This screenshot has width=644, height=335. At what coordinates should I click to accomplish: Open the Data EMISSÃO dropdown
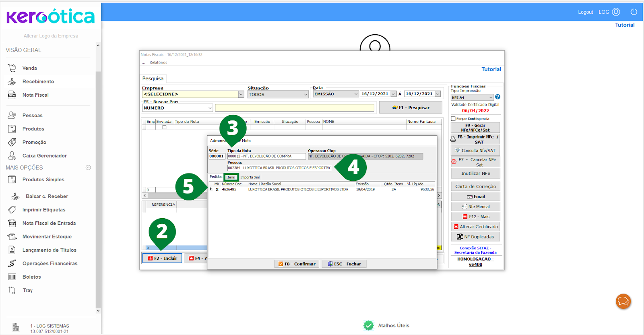coord(356,94)
